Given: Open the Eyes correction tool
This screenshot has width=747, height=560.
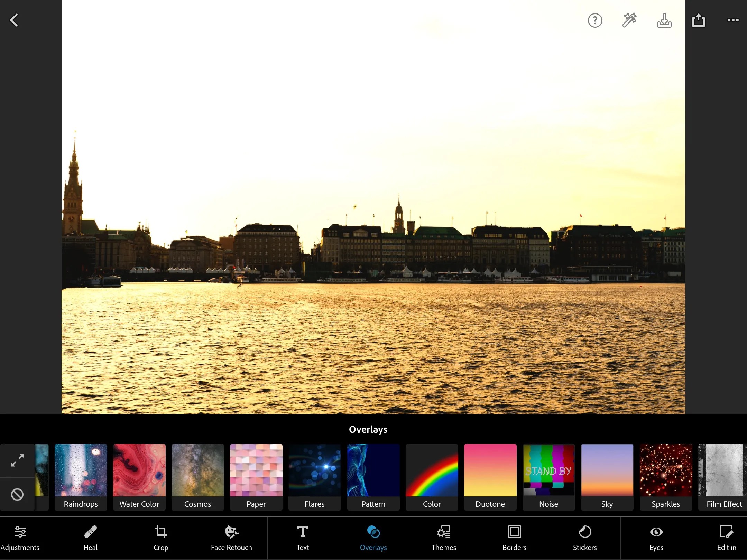Looking at the screenshot, I should point(656,538).
